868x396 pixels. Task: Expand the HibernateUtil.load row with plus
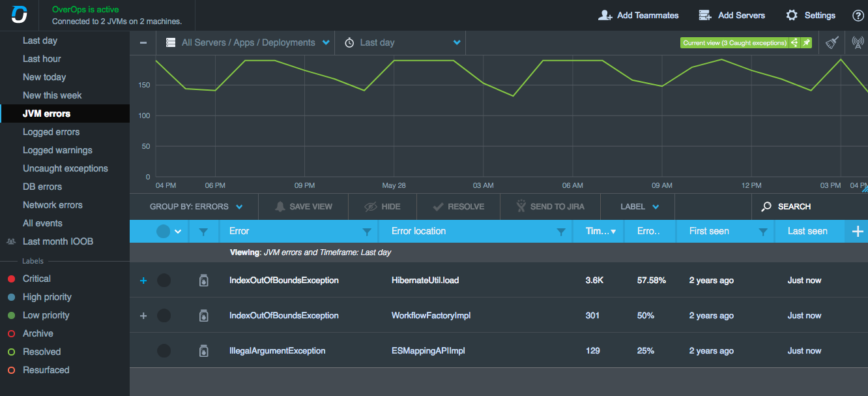[143, 281]
